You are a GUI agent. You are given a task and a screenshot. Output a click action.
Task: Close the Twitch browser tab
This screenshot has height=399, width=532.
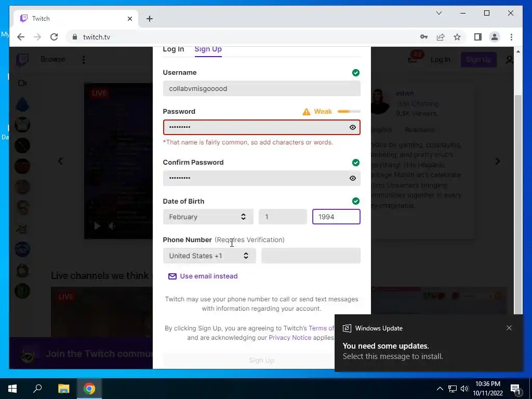pos(129,19)
